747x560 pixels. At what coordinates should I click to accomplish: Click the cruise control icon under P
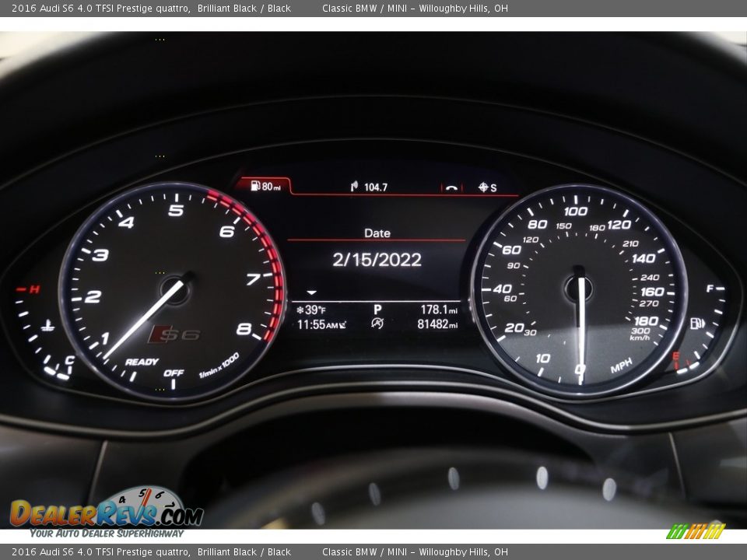377,324
